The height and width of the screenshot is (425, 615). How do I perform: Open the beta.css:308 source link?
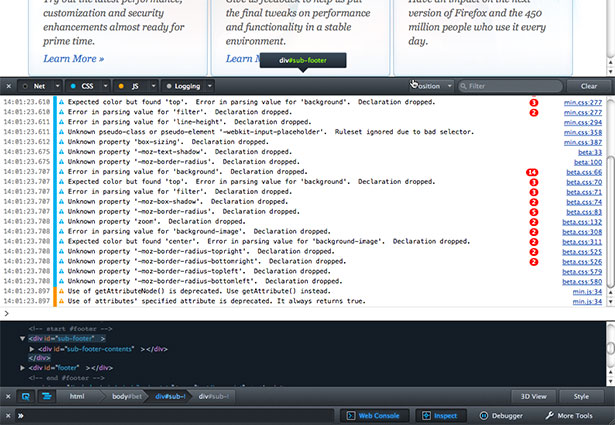point(582,232)
